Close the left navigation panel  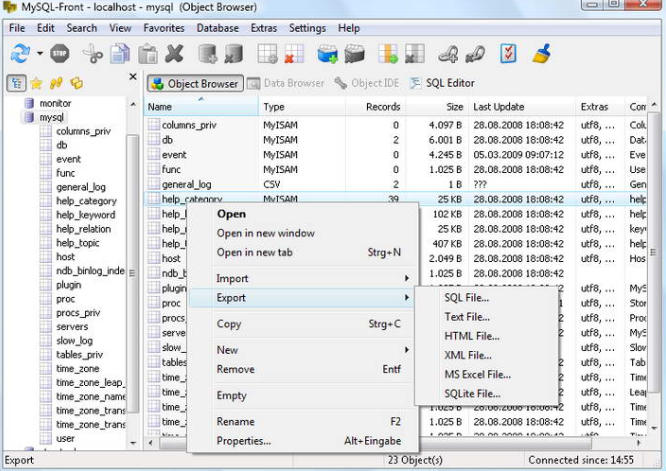tap(133, 77)
